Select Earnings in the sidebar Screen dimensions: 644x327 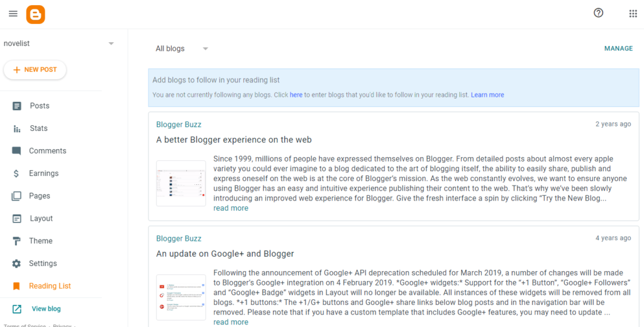pyautogui.click(x=43, y=174)
